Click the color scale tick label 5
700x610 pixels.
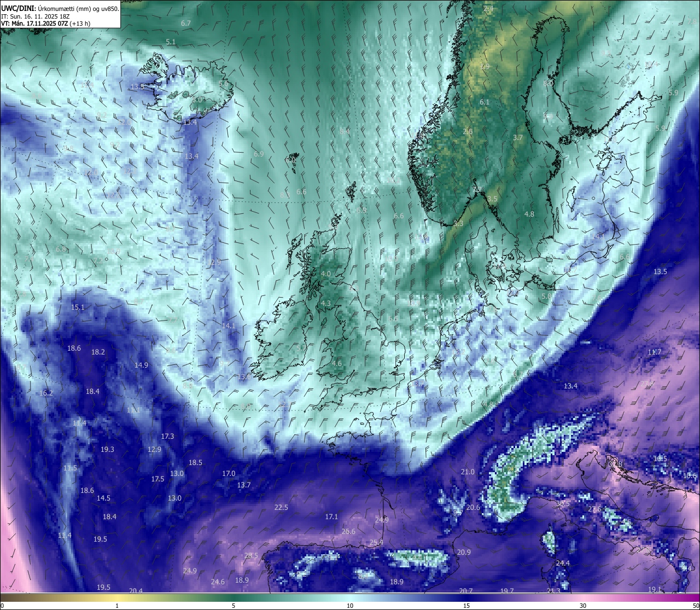pos(234,606)
